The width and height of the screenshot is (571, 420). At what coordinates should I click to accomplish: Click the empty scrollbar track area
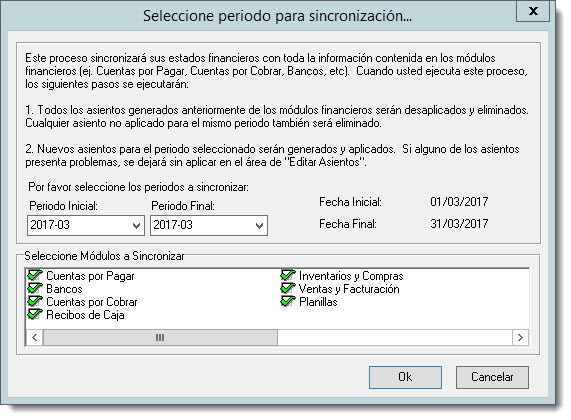(x=395, y=338)
